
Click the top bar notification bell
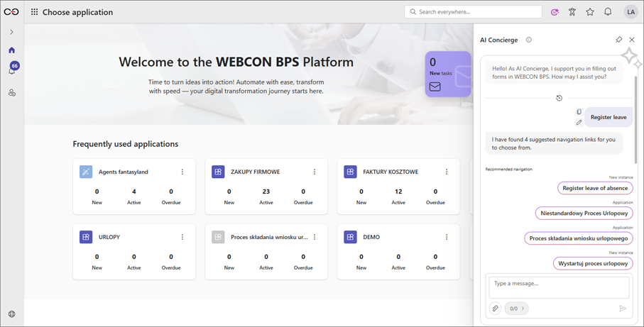(x=608, y=12)
